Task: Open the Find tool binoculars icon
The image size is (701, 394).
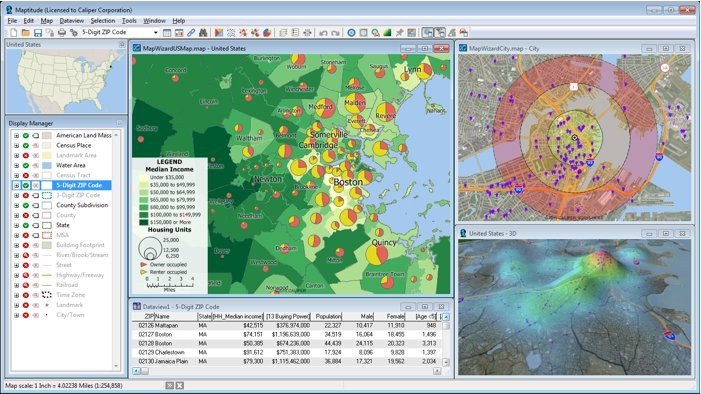Action: click(203, 33)
